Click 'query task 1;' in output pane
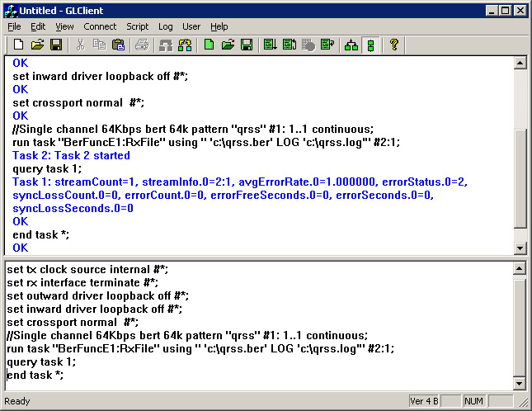Viewport: 532px width, 411px height. pyautogui.click(x=47, y=168)
